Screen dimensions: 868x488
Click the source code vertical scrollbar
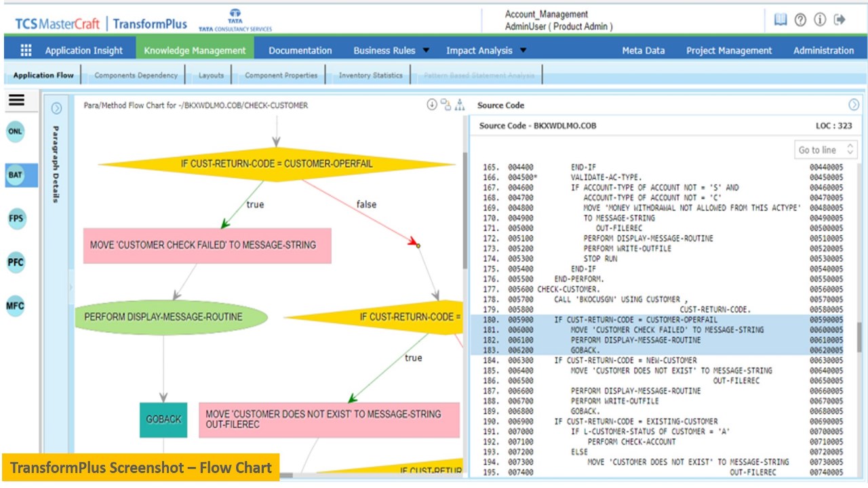point(860,337)
